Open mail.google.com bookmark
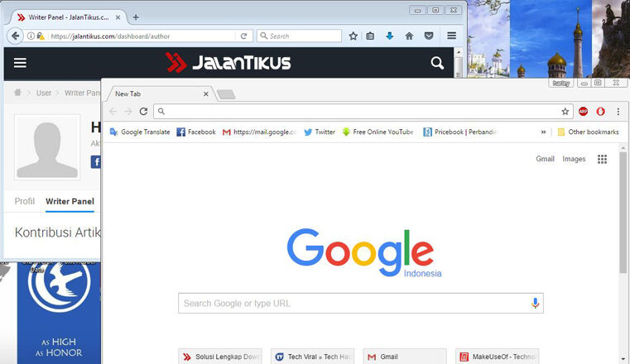Viewport: 630px width, 364px height. point(260,132)
